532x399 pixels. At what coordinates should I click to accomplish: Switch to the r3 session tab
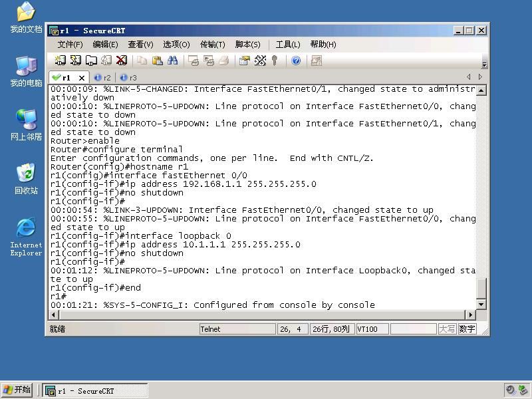[128, 78]
